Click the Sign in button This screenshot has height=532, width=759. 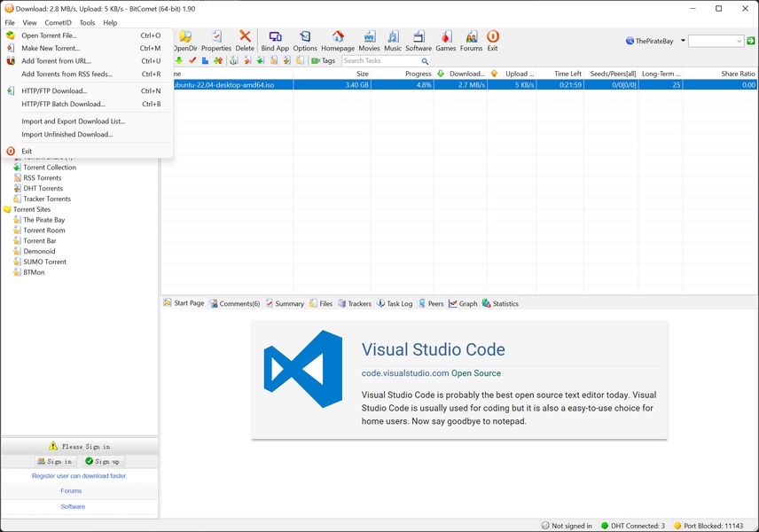tap(55, 461)
